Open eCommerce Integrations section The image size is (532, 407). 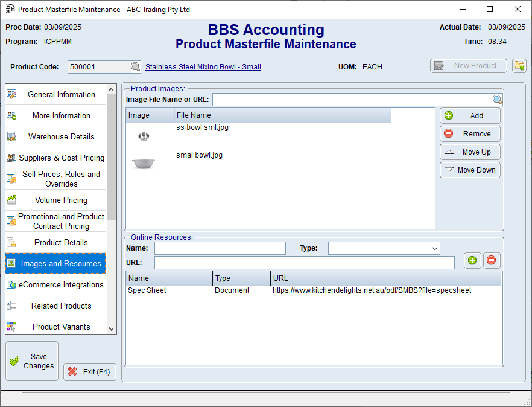pyautogui.click(x=61, y=285)
